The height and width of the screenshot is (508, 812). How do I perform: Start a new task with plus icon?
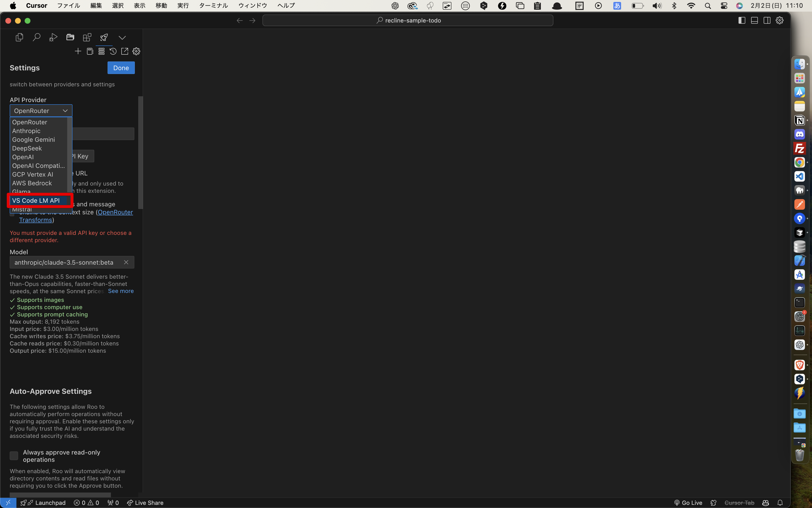click(x=78, y=51)
